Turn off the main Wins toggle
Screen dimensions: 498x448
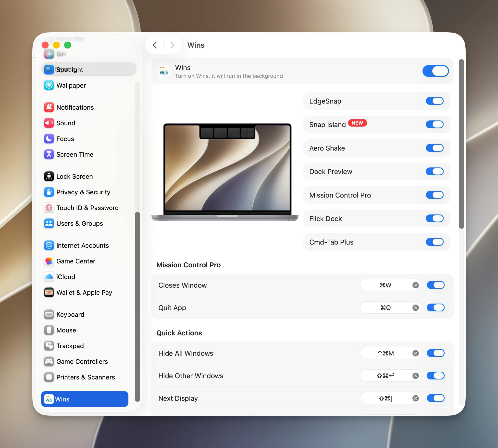click(x=436, y=71)
